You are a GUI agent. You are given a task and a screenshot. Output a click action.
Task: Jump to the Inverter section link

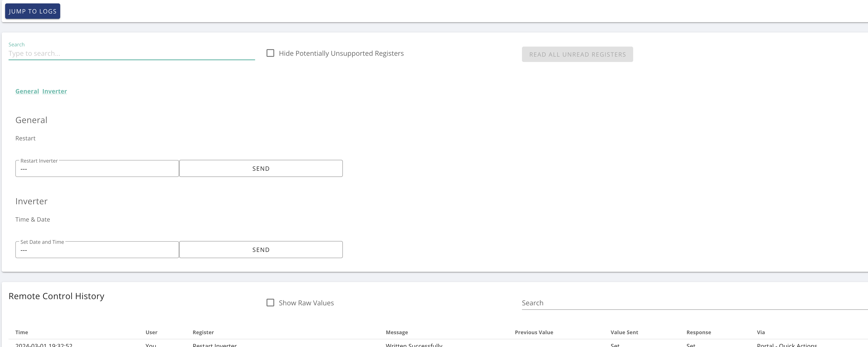55,91
